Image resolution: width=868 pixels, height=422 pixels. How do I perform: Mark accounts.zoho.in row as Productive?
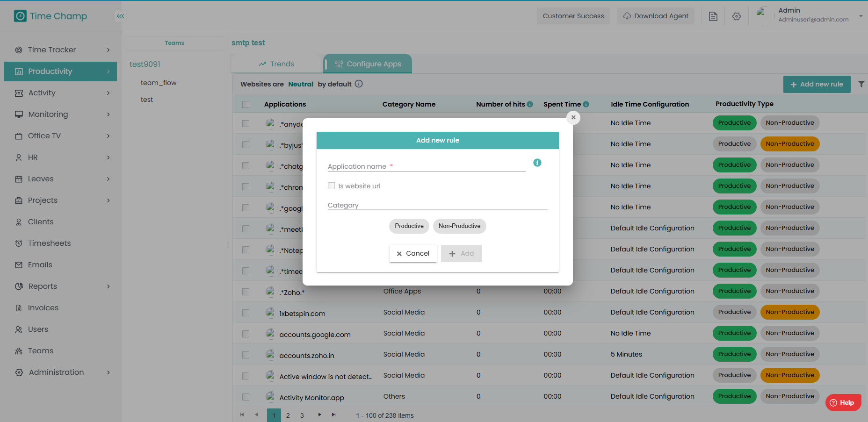click(x=734, y=354)
